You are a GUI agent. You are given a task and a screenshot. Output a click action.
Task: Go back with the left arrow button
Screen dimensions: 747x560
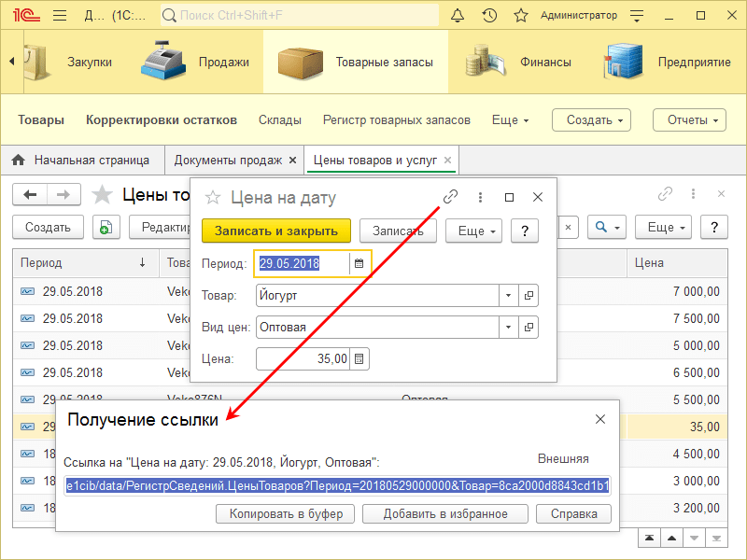tap(30, 194)
